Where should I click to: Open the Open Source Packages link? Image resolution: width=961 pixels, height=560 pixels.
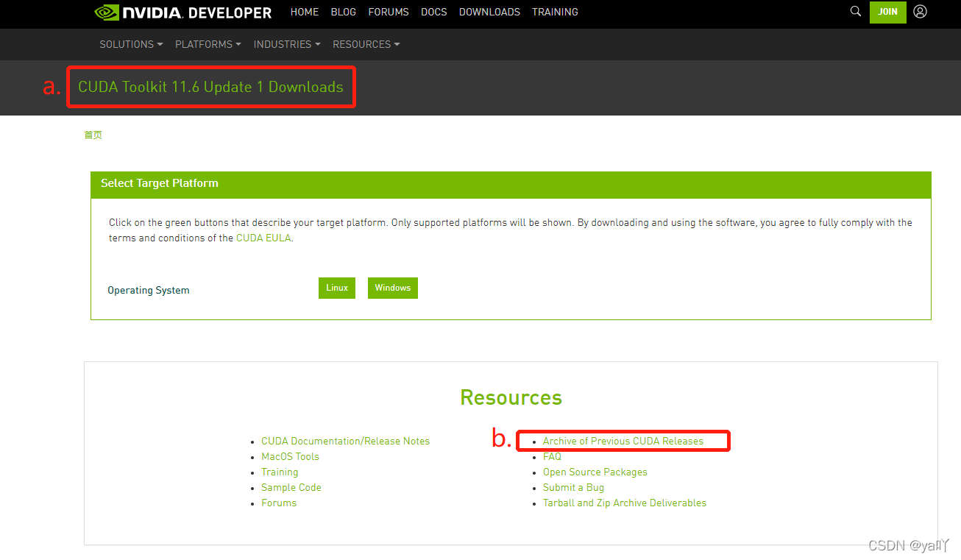595,472
